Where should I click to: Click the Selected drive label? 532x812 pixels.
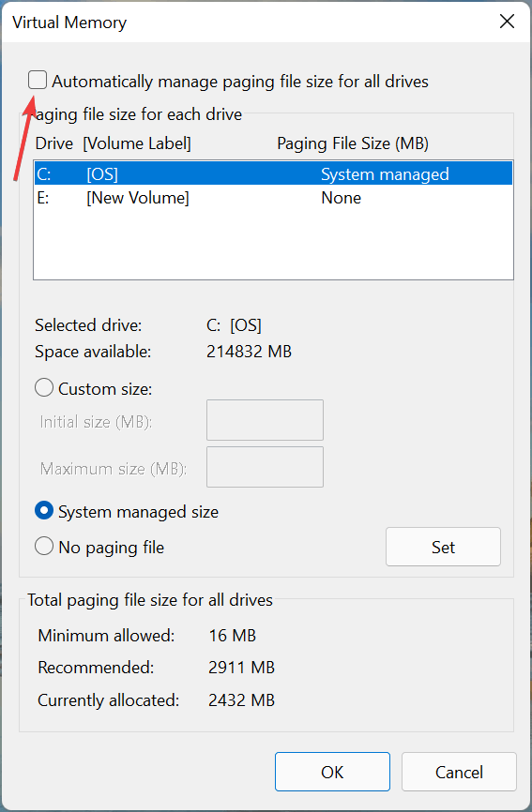point(88,325)
